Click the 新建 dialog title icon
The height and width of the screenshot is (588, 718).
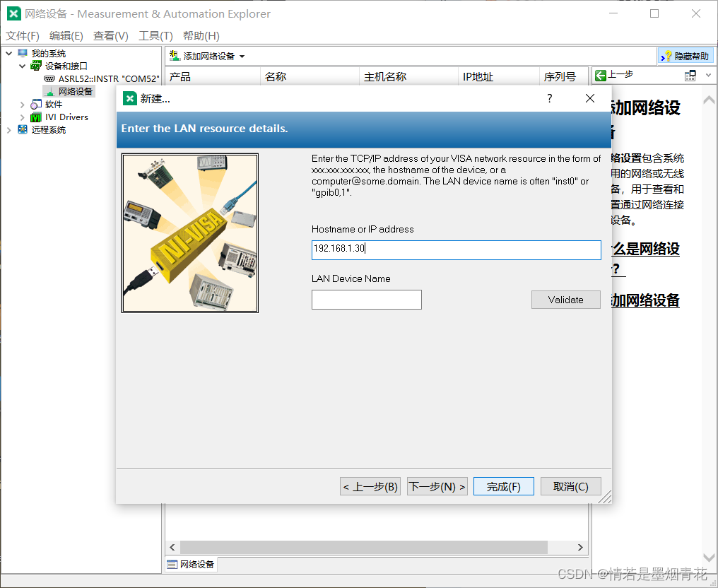130,98
